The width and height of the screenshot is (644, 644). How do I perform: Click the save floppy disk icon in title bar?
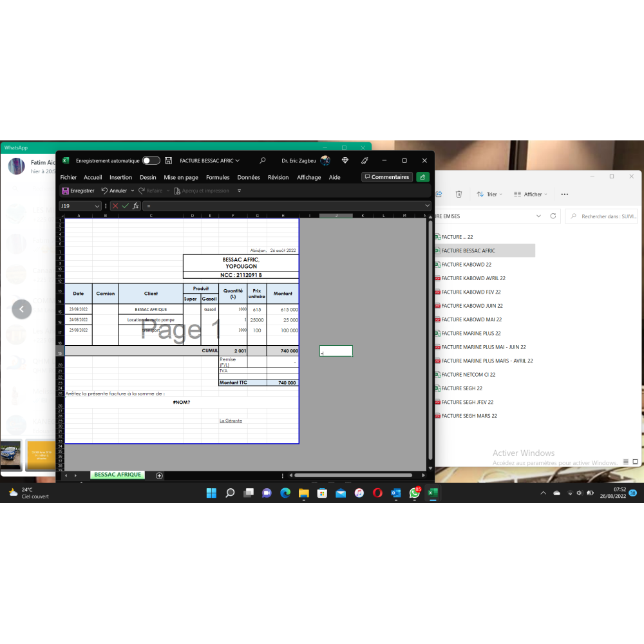pyautogui.click(x=169, y=160)
